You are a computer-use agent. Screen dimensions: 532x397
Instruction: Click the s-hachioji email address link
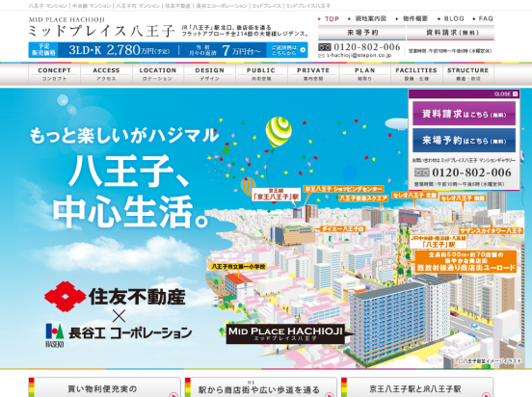tap(359, 55)
